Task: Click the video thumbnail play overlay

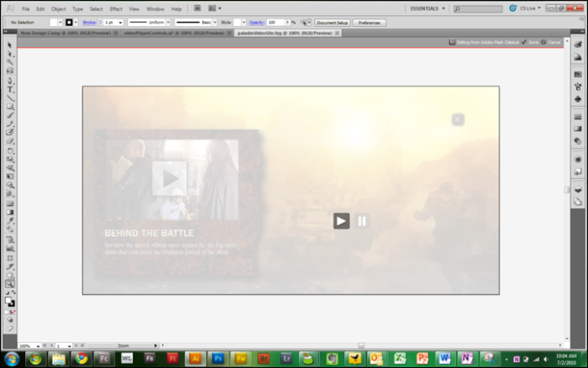Action: [x=169, y=179]
